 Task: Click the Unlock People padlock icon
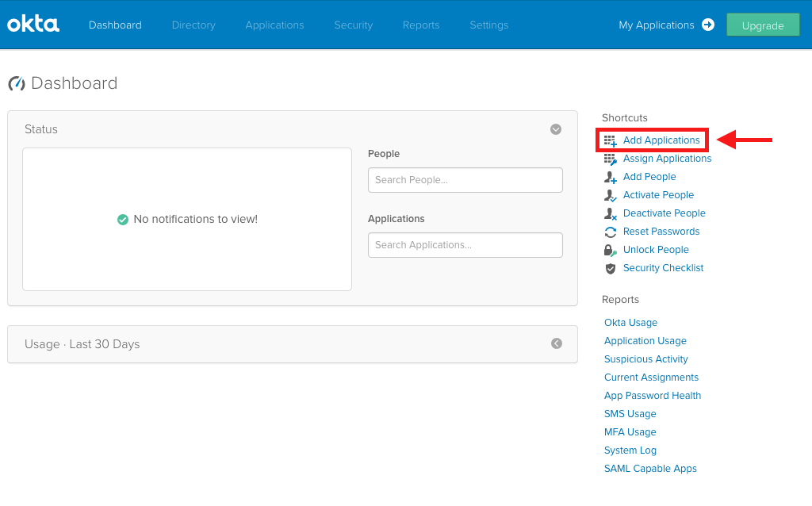611,250
